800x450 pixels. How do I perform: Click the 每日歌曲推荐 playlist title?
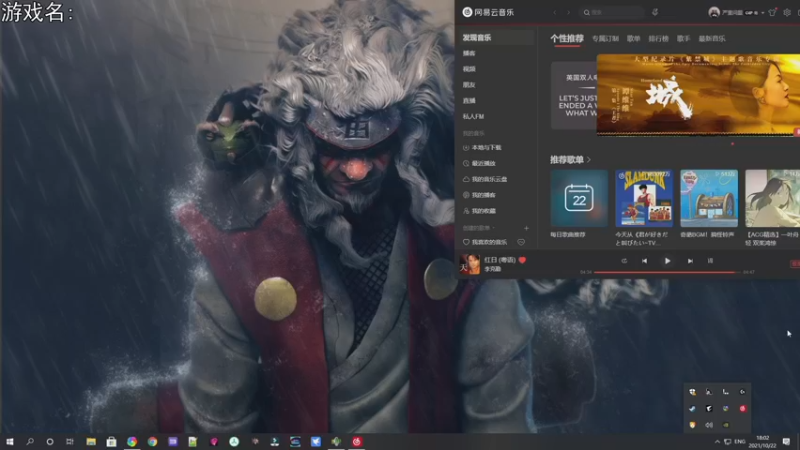click(x=568, y=235)
